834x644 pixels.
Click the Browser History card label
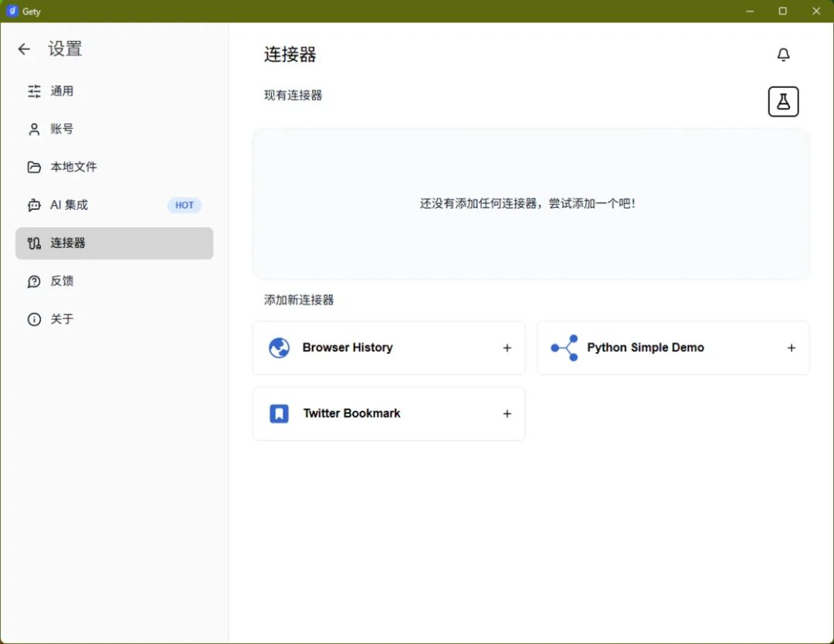pyautogui.click(x=347, y=347)
